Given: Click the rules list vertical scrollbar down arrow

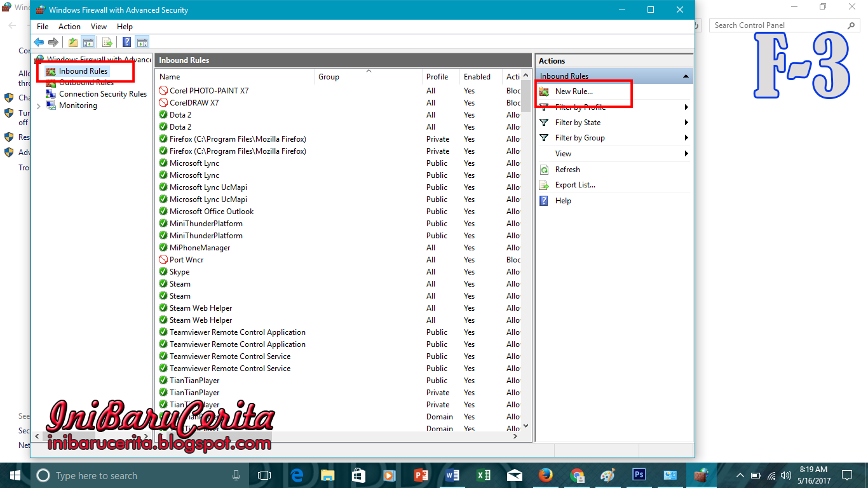Looking at the screenshot, I should tap(526, 426).
